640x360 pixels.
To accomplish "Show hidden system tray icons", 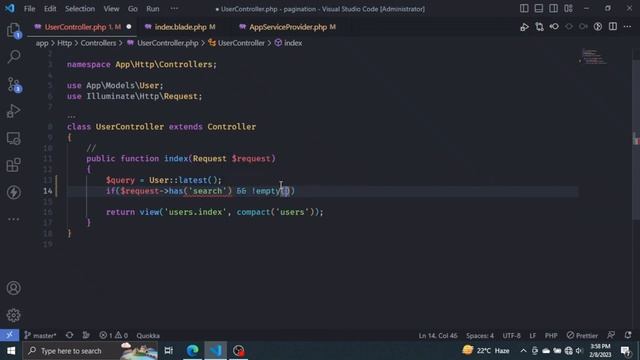I will pyautogui.click(x=523, y=351).
